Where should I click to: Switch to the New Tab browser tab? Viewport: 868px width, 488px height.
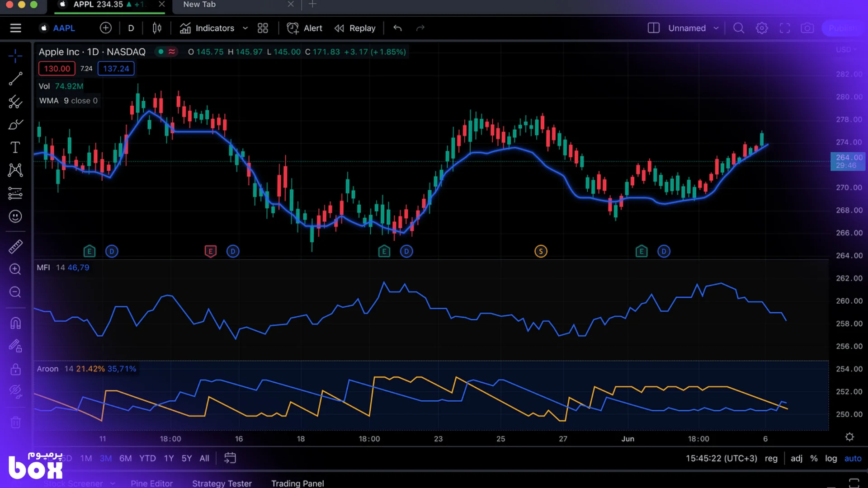pos(199,5)
